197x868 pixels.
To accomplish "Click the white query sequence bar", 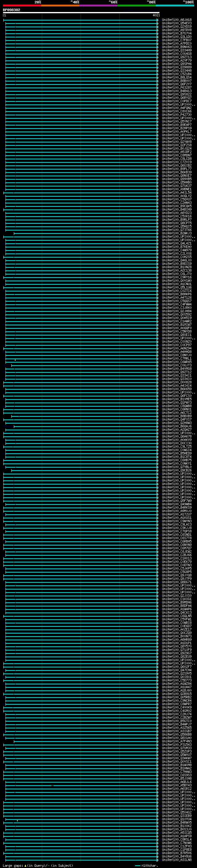I will pyautogui.click(x=81, y=12).
